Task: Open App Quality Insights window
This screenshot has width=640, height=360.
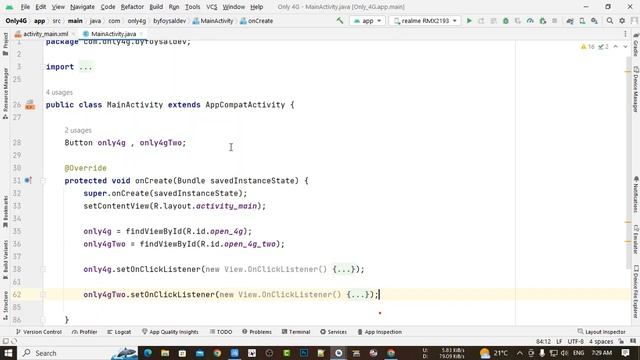Action: (170, 332)
